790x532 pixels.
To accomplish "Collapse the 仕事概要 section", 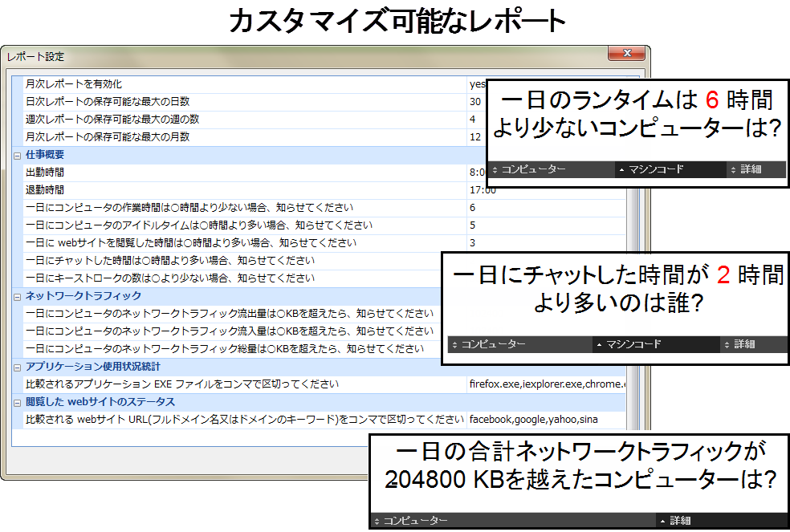I will [x=18, y=154].
